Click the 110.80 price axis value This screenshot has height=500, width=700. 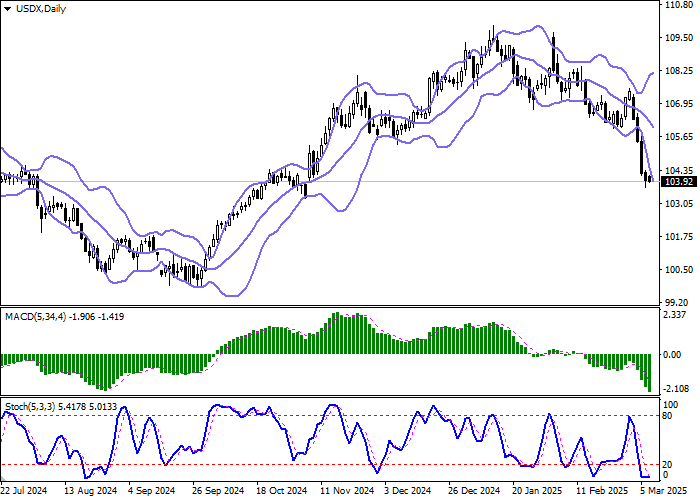pyautogui.click(x=678, y=5)
